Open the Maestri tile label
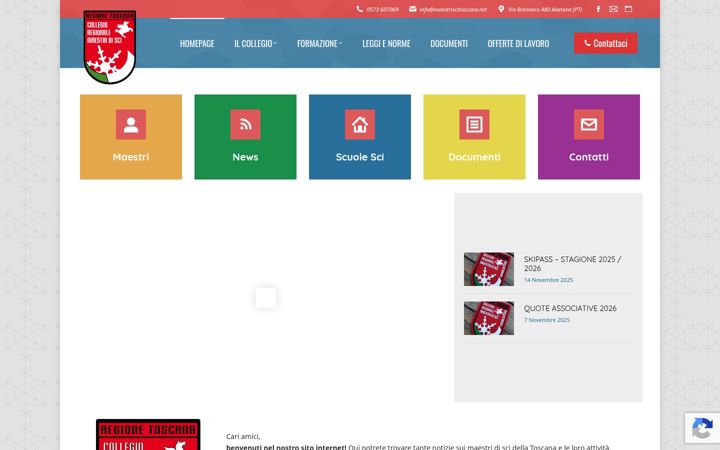 pos(131,157)
